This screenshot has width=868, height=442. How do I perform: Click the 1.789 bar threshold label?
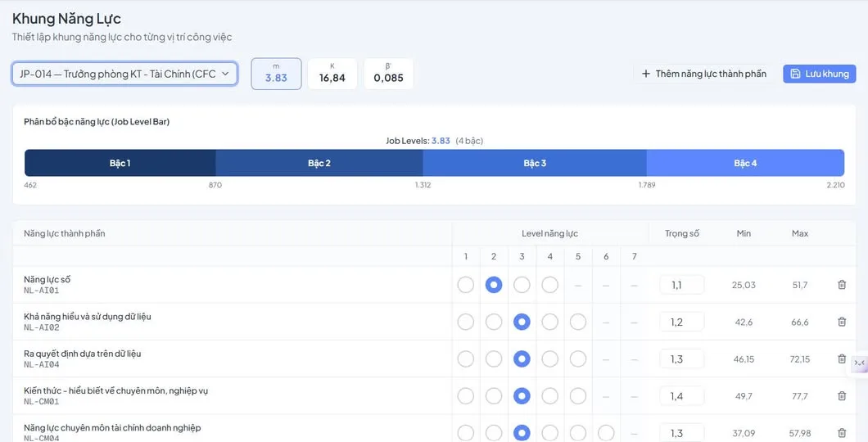coord(647,185)
